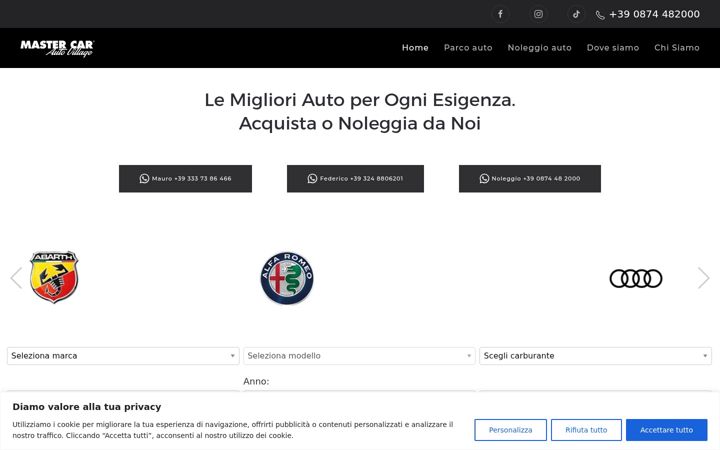Select the Abarth brand logo

point(54,277)
